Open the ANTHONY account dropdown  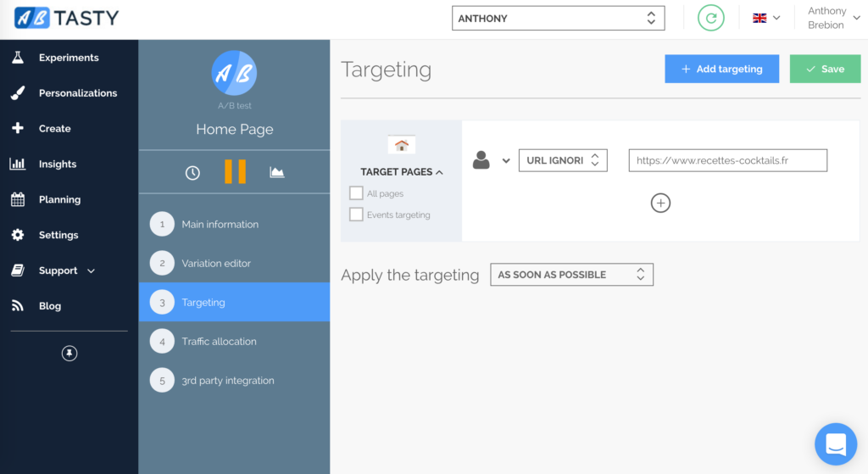pyautogui.click(x=558, y=18)
